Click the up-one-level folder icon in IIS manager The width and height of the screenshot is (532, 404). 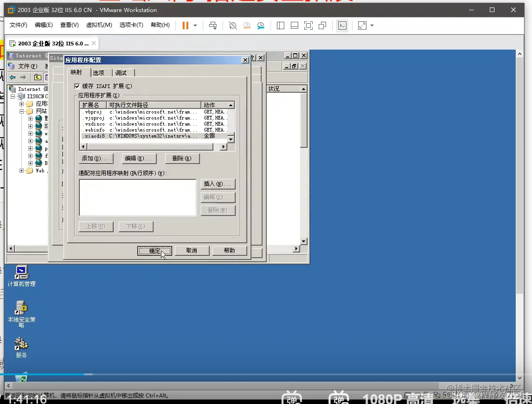pos(38,77)
